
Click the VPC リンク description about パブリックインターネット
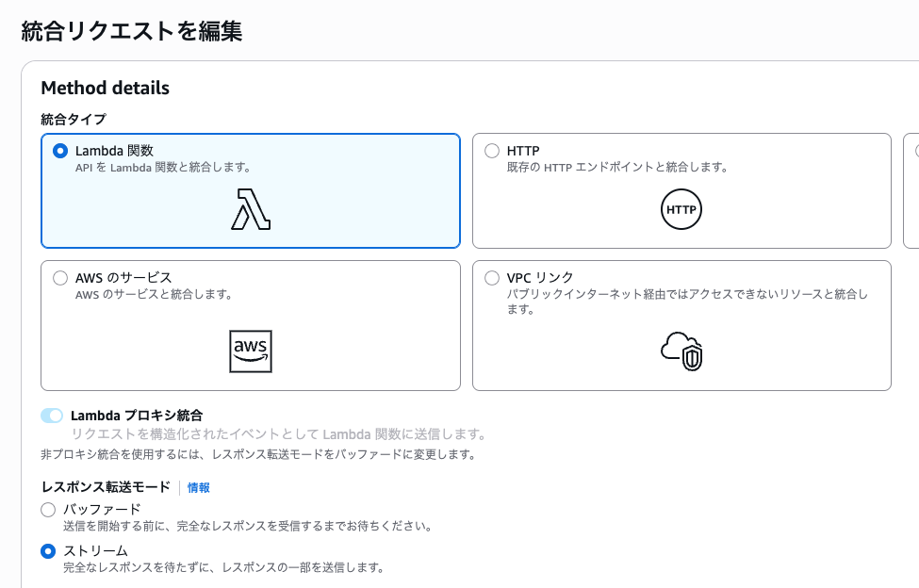point(687,302)
